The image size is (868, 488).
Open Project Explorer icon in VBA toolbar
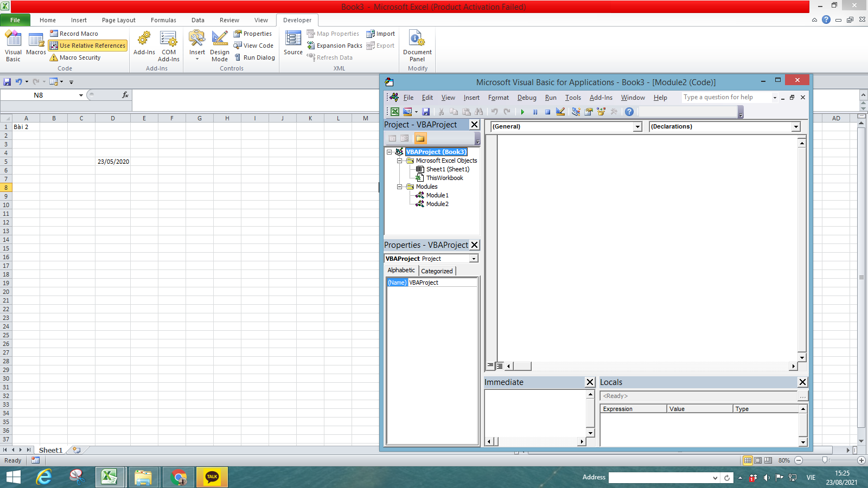pos(576,112)
